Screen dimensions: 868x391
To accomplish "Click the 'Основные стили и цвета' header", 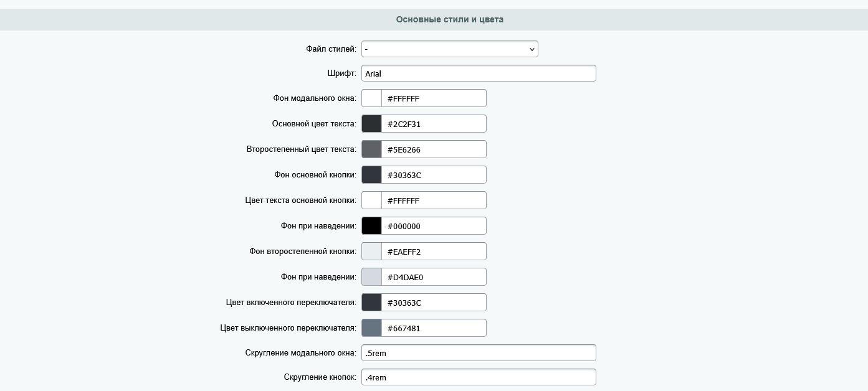I will coord(450,19).
